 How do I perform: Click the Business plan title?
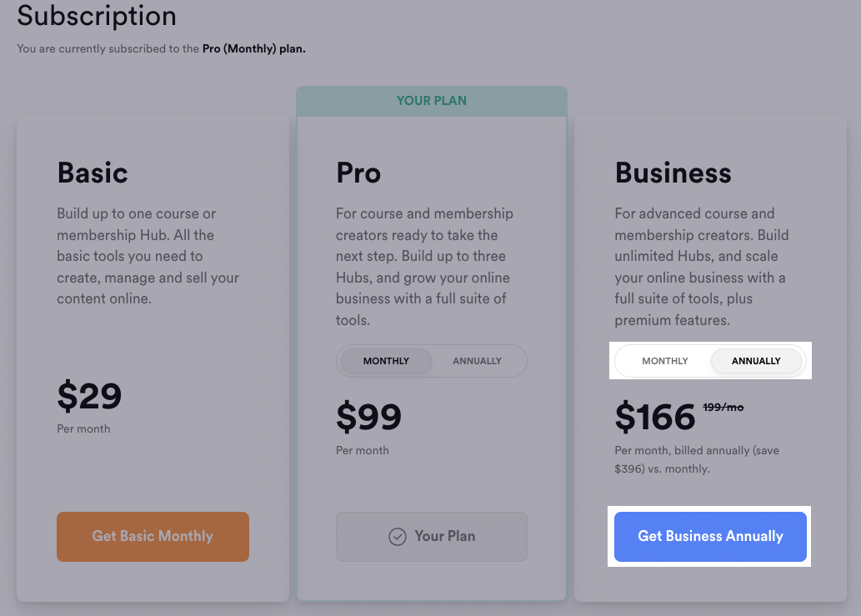673,173
